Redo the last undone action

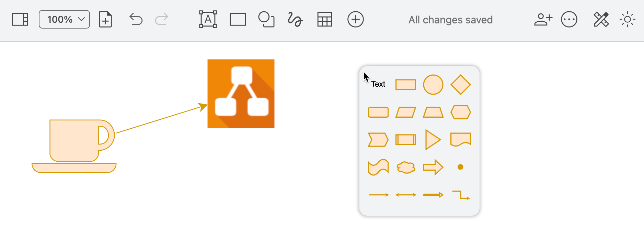coord(162,19)
